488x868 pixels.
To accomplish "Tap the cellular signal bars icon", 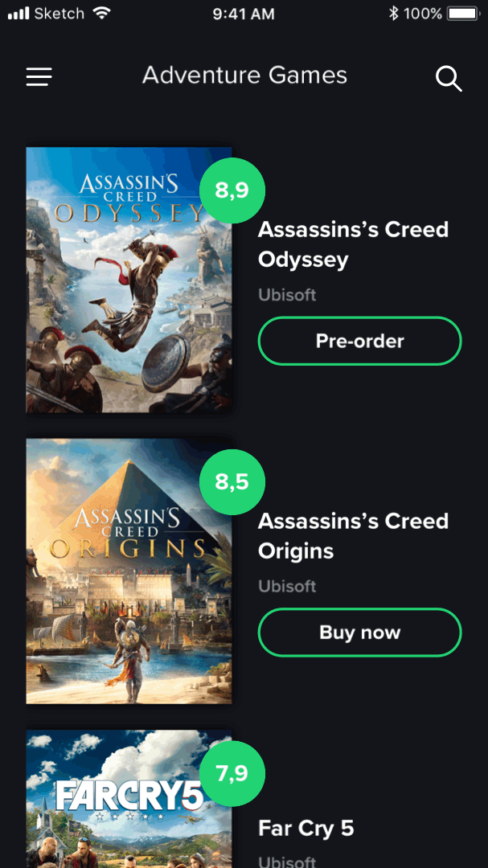I will pyautogui.click(x=18, y=14).
